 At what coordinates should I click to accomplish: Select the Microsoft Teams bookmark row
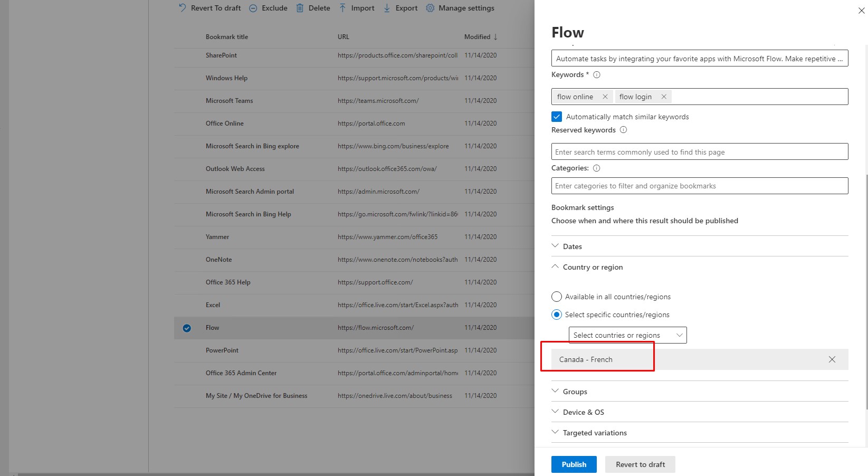click(354, 101)
